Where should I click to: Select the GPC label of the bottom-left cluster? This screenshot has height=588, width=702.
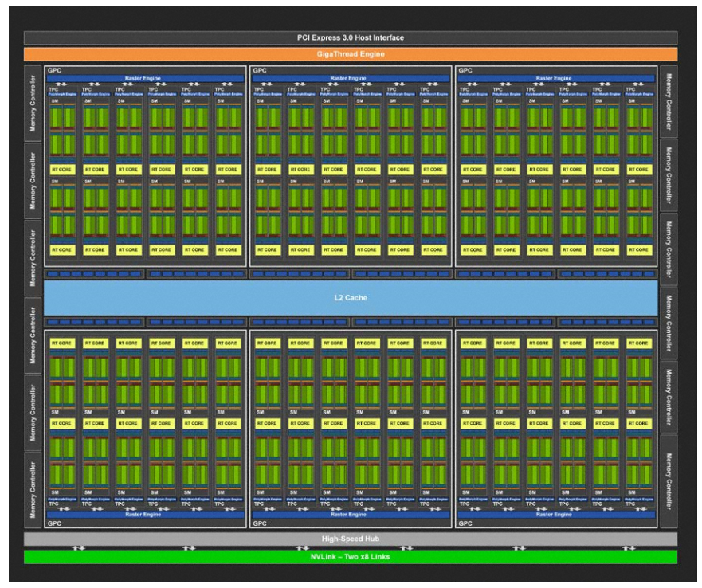(x=54, y=523)
